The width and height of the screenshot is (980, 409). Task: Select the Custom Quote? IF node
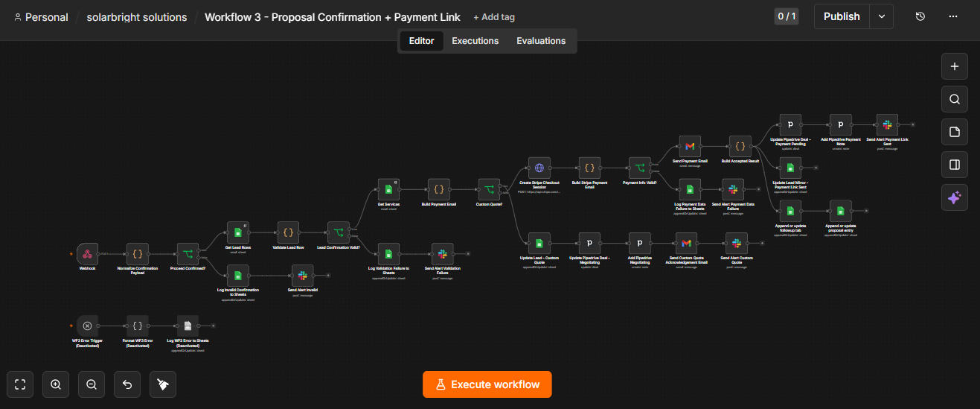tap(489, 189)
